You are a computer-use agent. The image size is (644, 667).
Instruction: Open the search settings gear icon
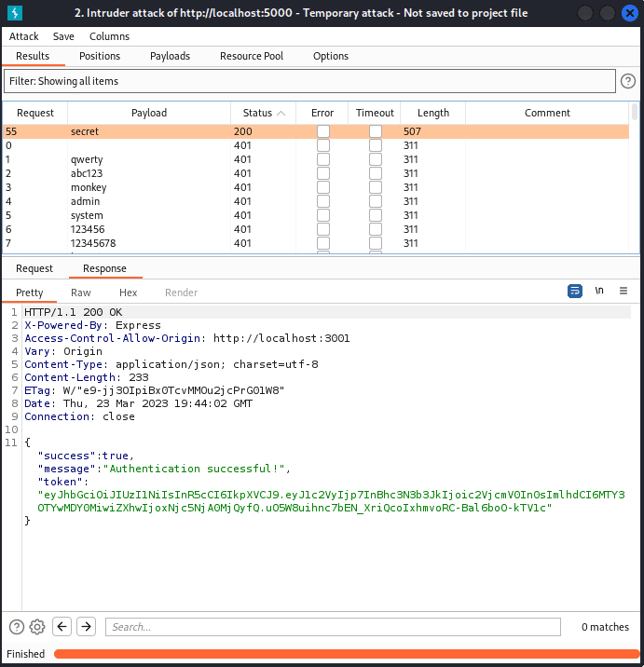point(37,627)
